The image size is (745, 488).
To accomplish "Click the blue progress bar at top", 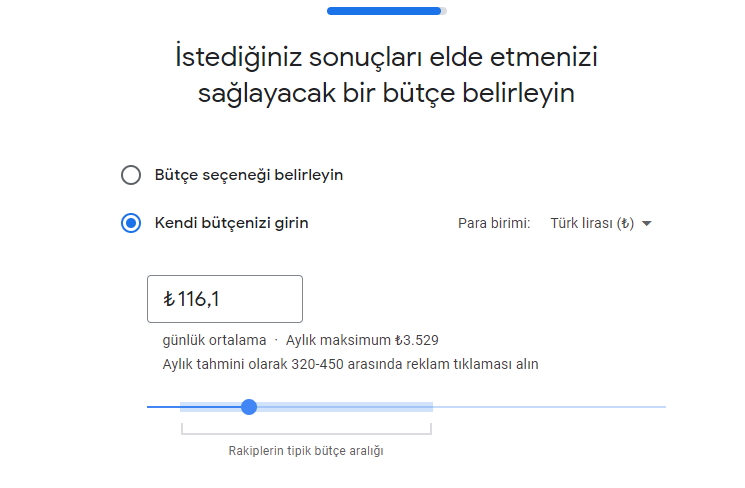I will (x=384, y=11).
